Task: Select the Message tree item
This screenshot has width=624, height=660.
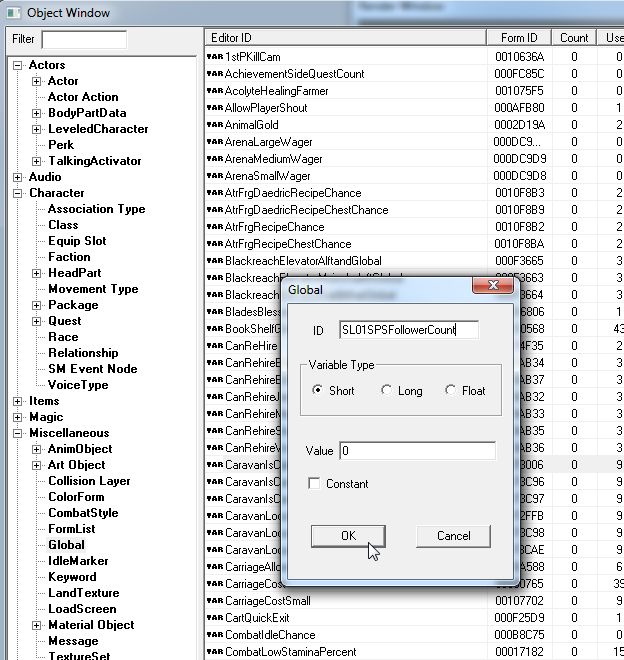Action: coord(73,641)
